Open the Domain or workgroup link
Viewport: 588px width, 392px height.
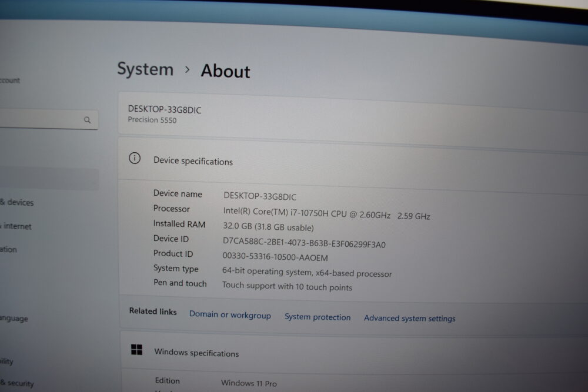[230, 315]
